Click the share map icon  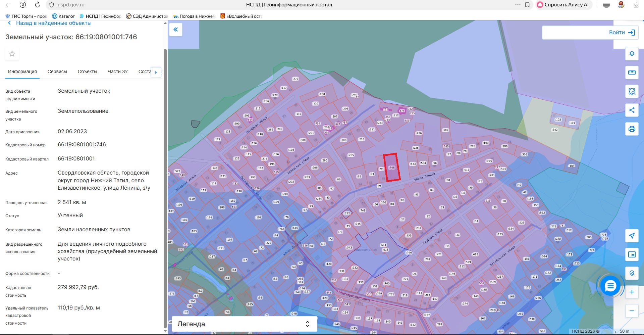point(632,110)
